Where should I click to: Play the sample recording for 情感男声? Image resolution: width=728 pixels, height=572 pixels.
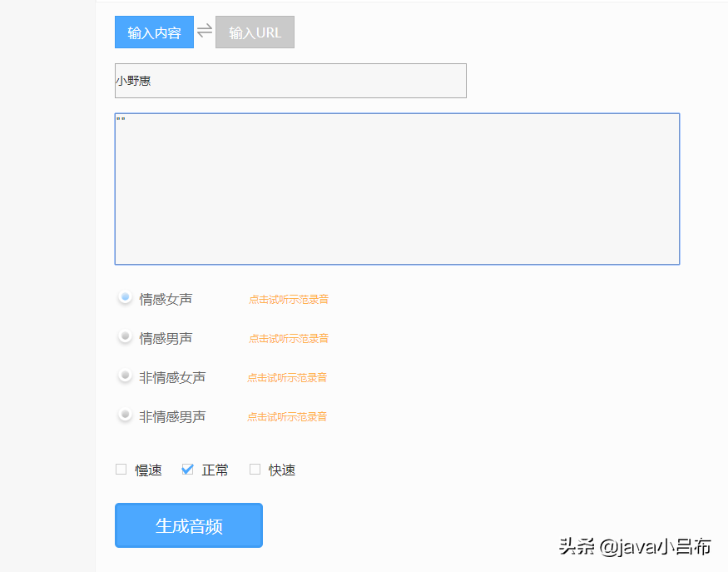tap(289, 339)
